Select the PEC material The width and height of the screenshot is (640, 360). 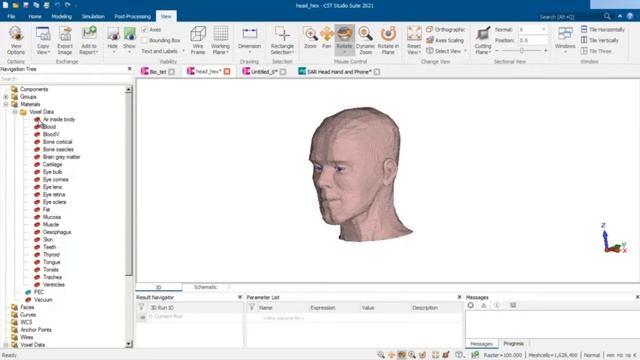click(x=39, y=292)
